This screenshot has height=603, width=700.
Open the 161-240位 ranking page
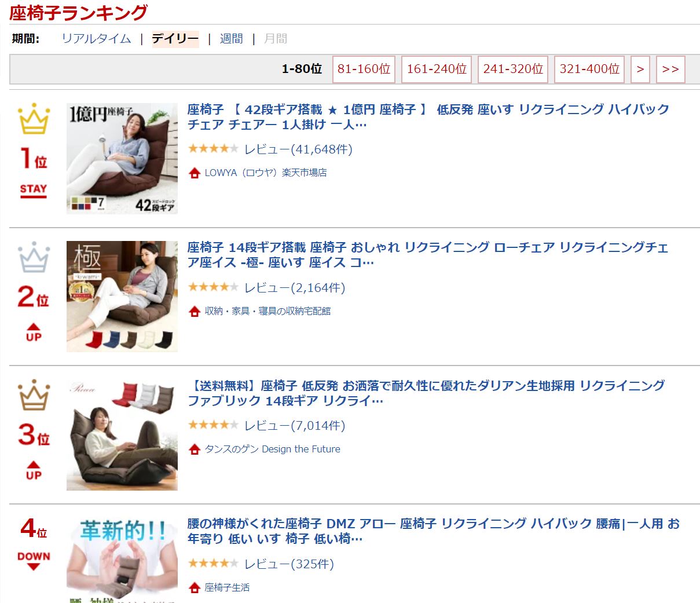(437, 69)
